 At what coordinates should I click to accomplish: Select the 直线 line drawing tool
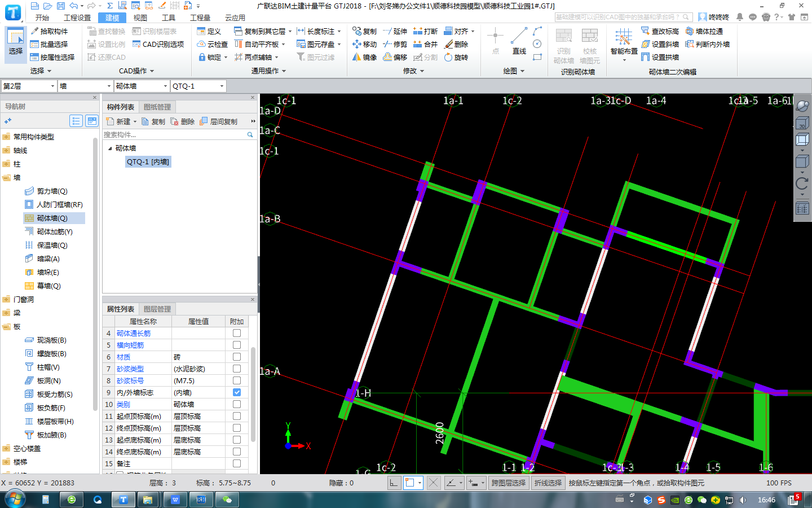pyautogui.click(x=519, y=41)
